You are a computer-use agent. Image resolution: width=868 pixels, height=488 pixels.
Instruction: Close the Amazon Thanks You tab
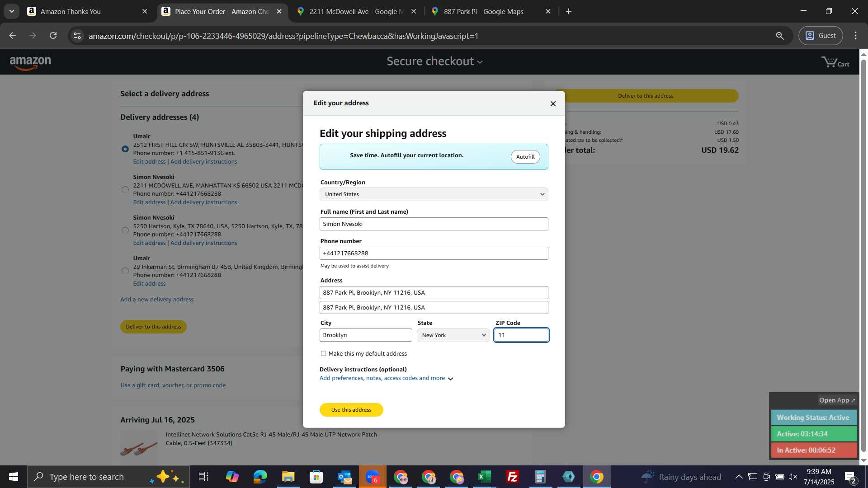tap(145, 11)
